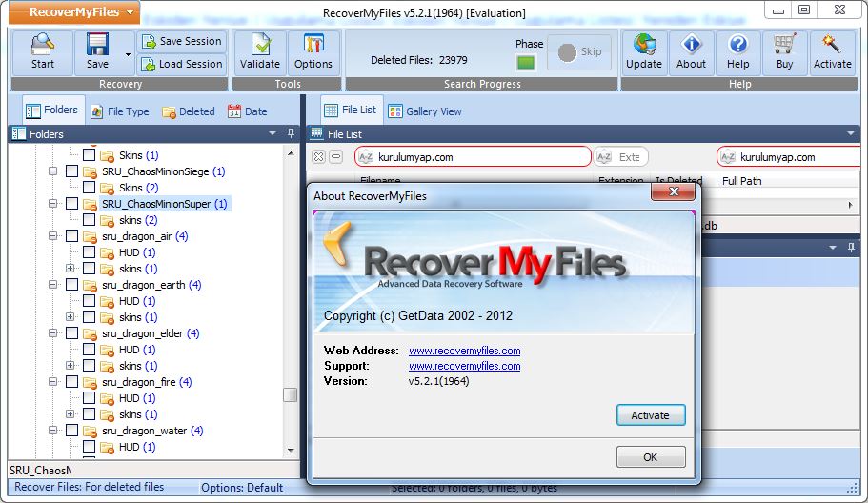Click OK in the About dialog
This screenshot has height=503, width=868.
(651, 457)
